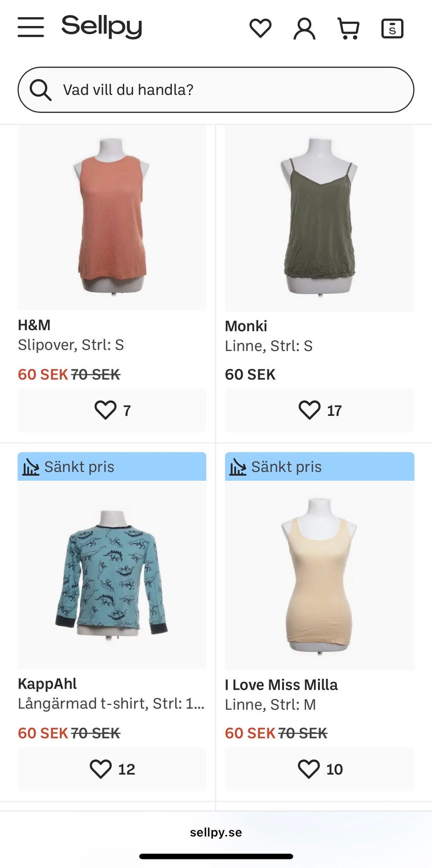Tap the Sellpy logo
The height and width of the screenshot is (868, 432).
[102, 26]
